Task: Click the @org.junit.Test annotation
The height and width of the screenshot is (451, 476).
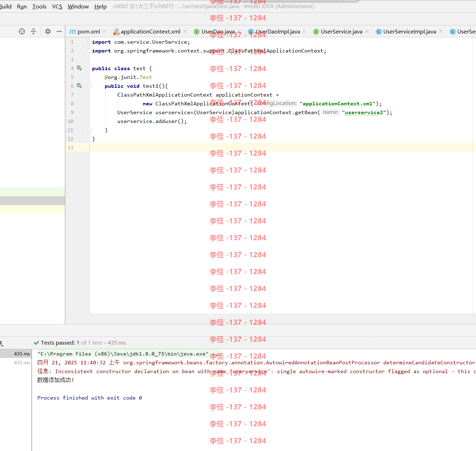Action: (x=128, y=77)
